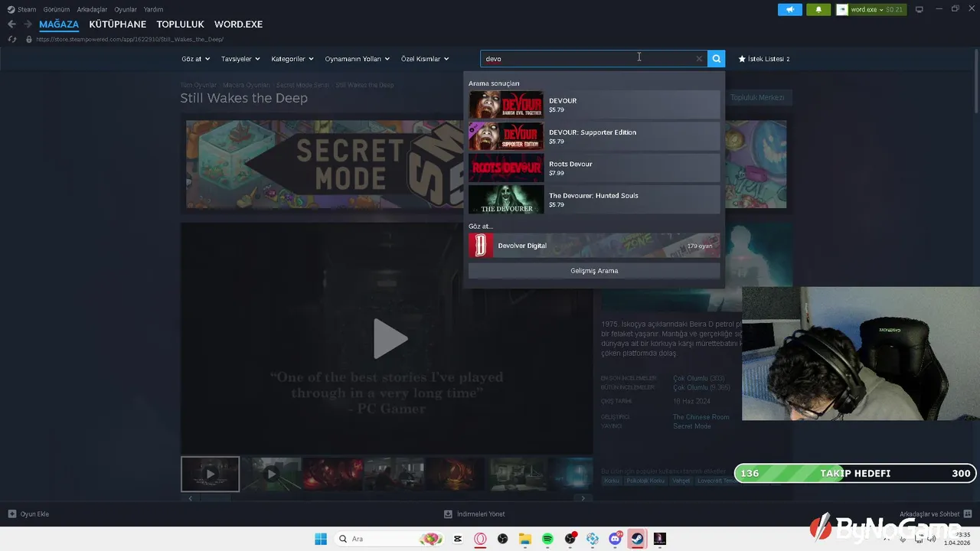This screenshot has width=980, height=551.
Task: Click the Devolver Digital logo icon
Action: click(481, 246)
